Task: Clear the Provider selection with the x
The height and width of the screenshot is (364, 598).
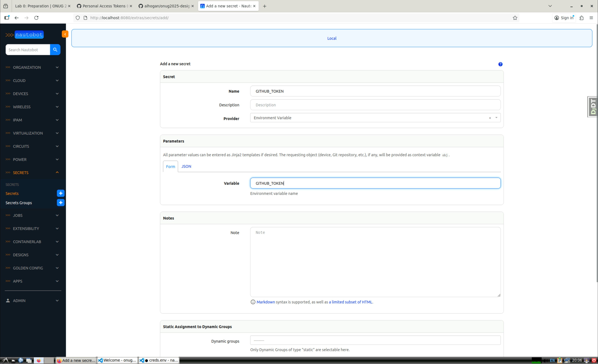Action: click(490, 118)
